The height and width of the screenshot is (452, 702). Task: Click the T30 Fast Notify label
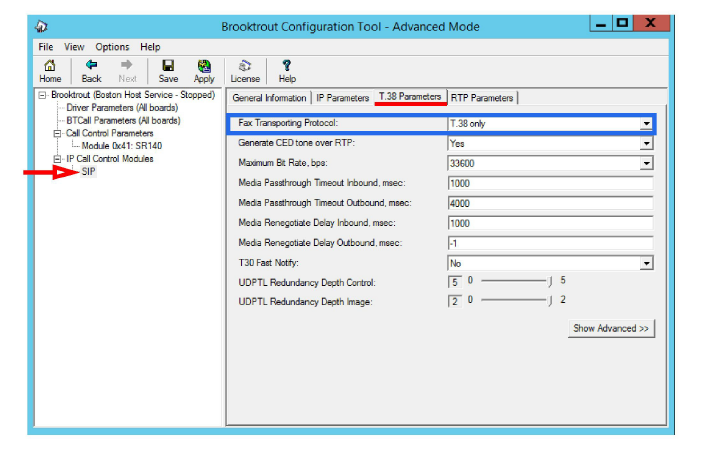(268, 263)
